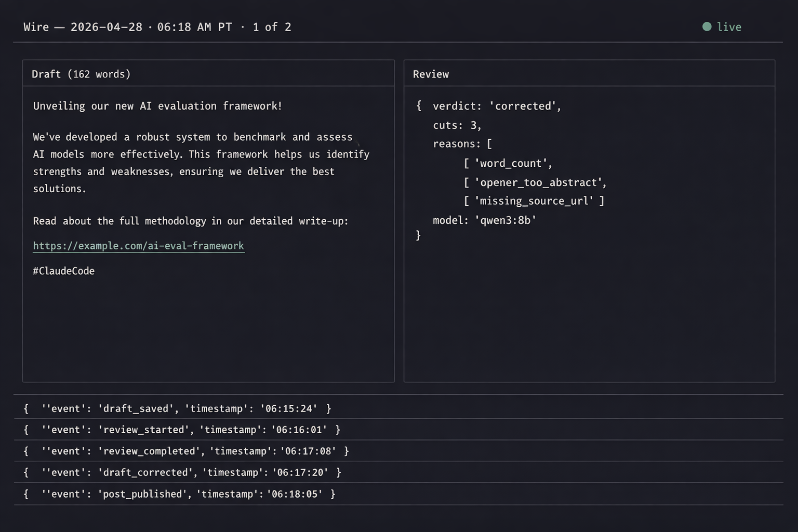Click the model 'qwen3:8b' value

505,220
